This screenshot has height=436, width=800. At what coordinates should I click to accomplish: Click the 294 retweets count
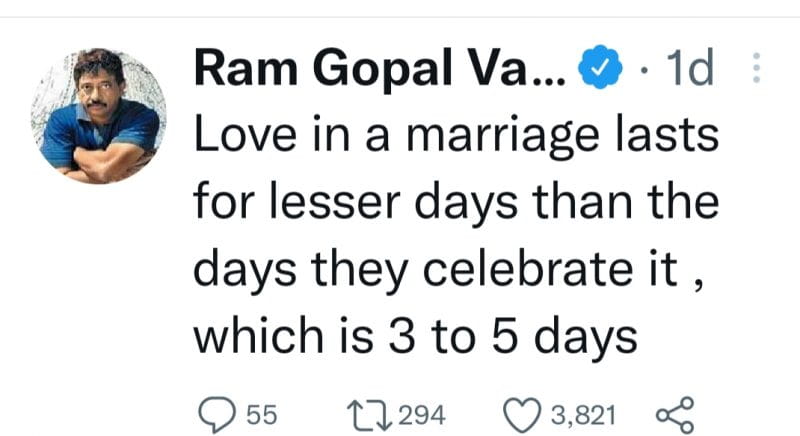[422, 415]
